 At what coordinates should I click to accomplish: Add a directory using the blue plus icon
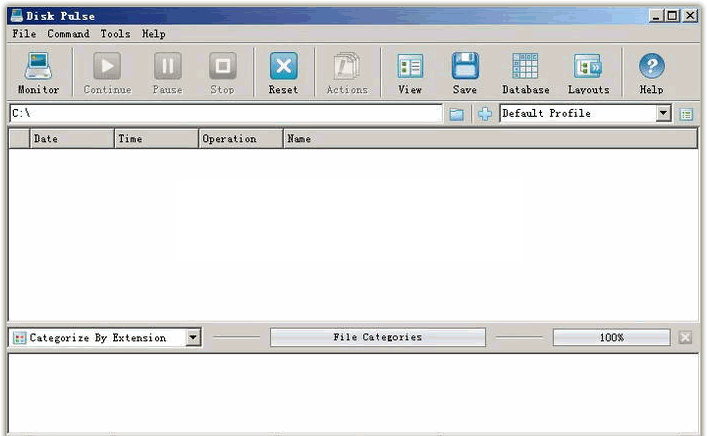[x=485, y=114]
